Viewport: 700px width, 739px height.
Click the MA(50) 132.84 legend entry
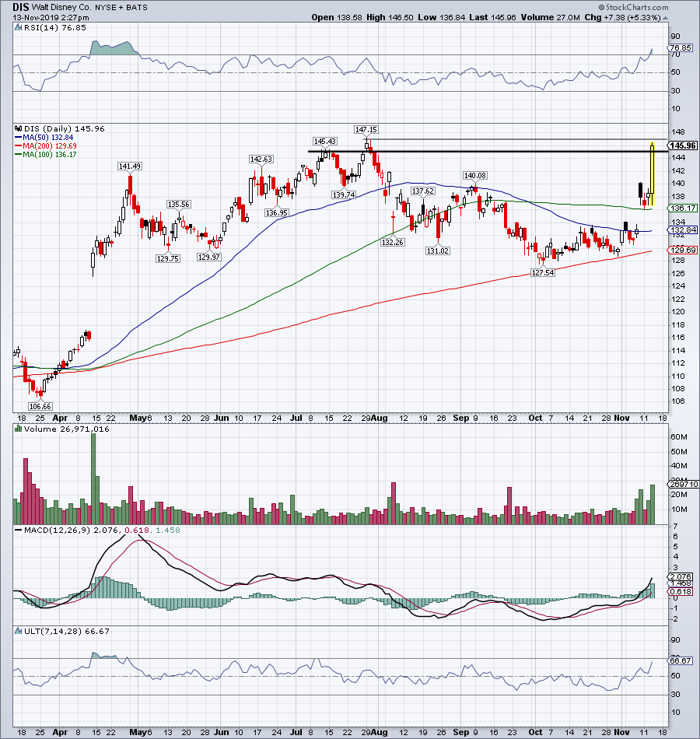coord(44,137)
